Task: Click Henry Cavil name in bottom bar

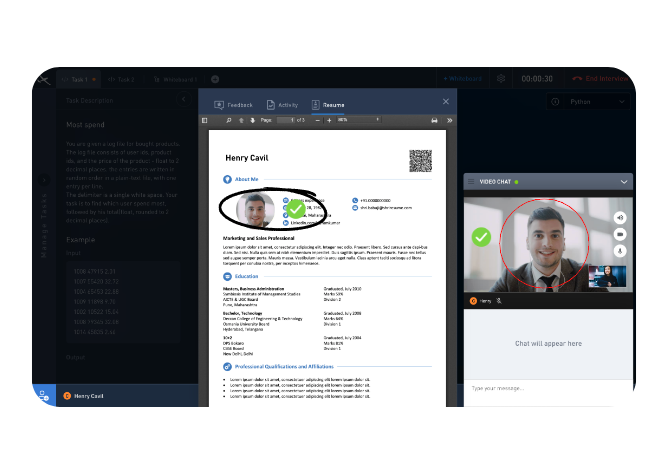Action: [x=89, y=396]
